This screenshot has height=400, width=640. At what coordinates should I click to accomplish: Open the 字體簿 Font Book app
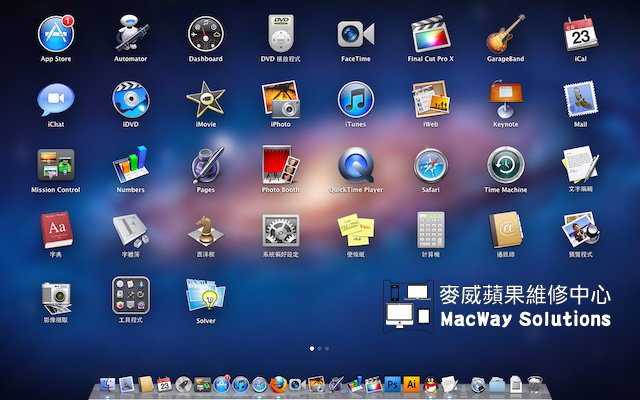131,231
